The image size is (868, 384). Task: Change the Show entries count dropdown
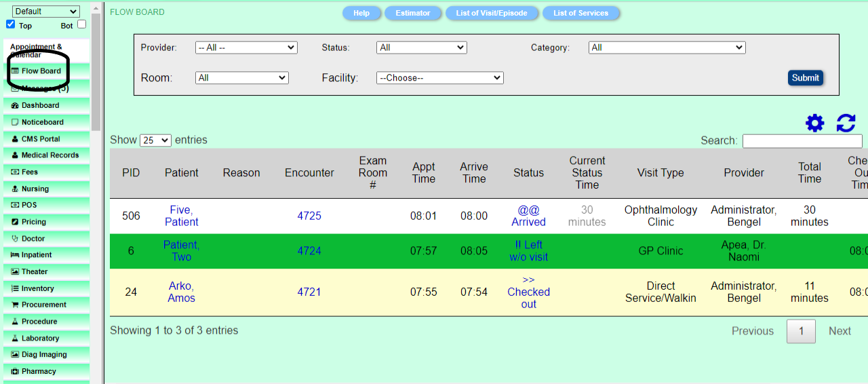(x=155, y=140)
